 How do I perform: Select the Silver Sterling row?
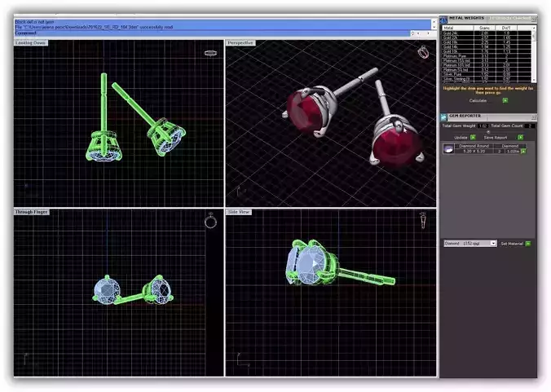click(x=487, y=79)
